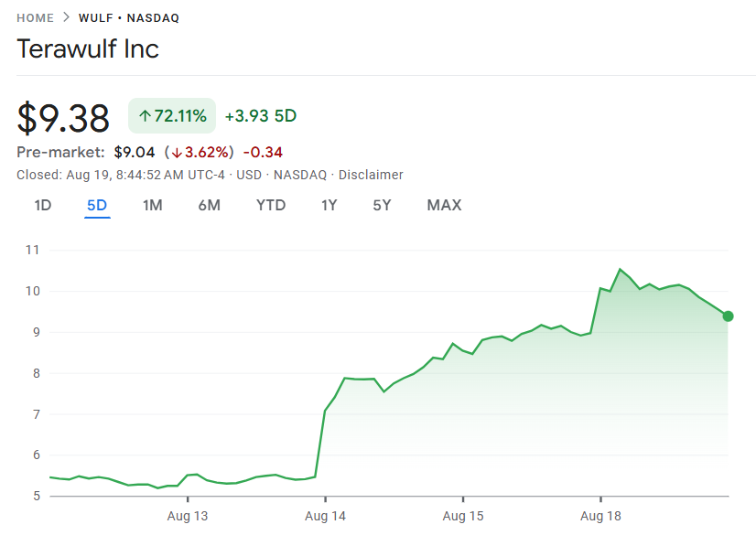Show the 1Y price chart
The width and height of the screenshot is (756, 546).
click(x=329, y=205)
